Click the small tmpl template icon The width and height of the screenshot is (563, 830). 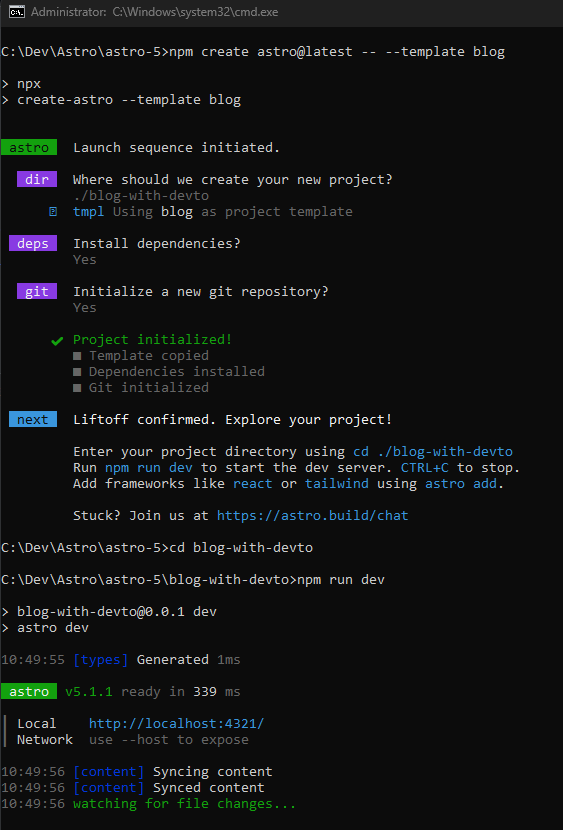click(x=53, y=212)
